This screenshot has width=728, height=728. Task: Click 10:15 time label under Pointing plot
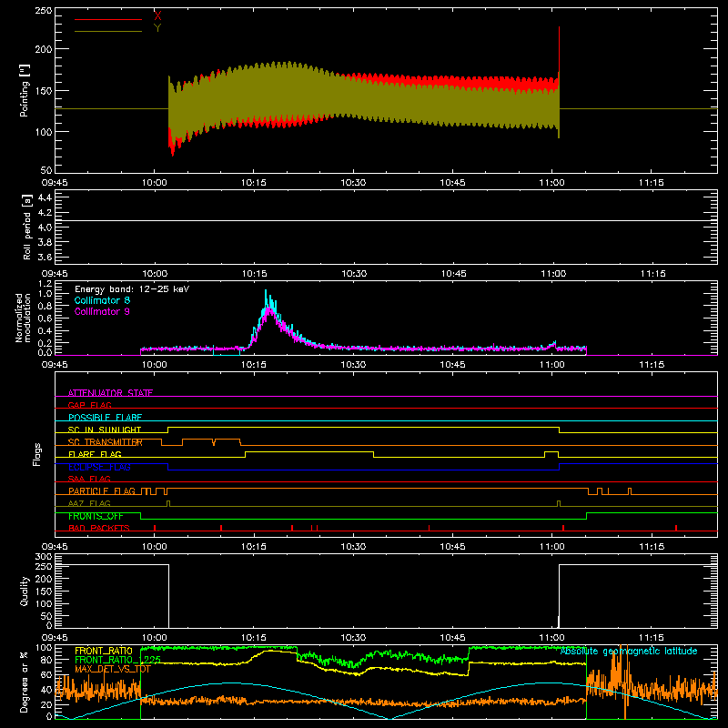click(254, 183)
